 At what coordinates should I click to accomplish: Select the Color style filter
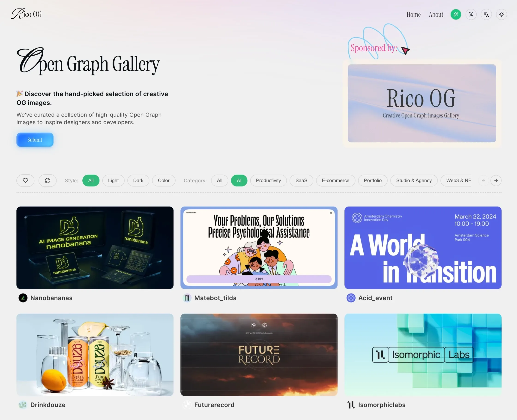pyautogui.click(x=164, y=180)
